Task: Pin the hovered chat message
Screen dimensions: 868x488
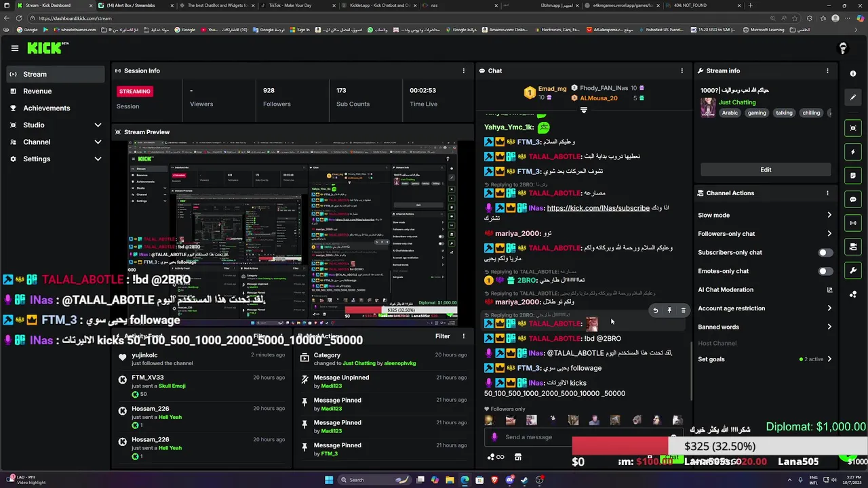Action: tap(669, 310)
